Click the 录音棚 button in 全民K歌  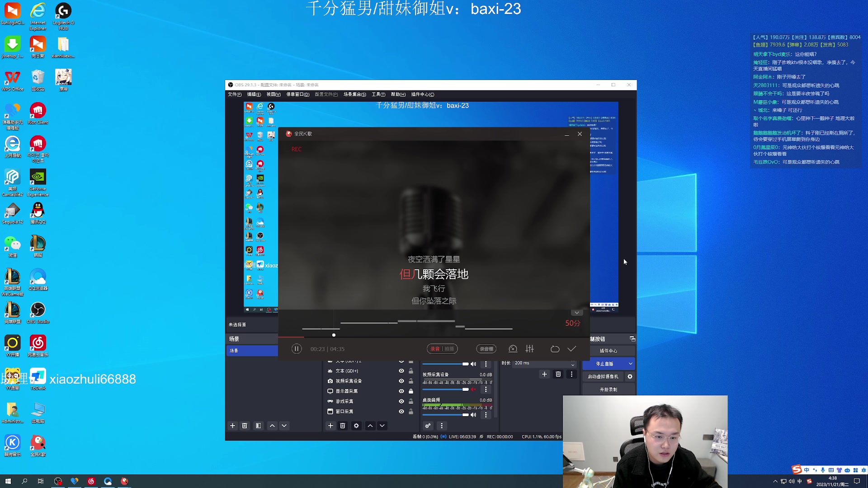486,348
